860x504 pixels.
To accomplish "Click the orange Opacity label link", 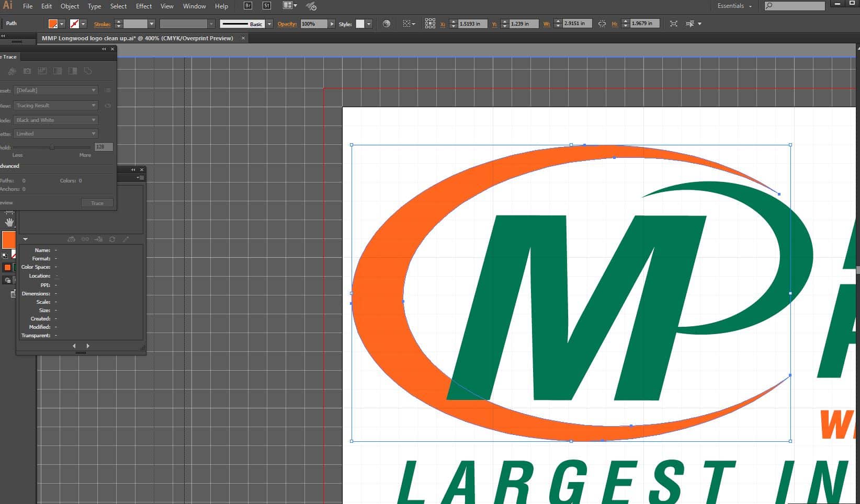I will point(287,24).
